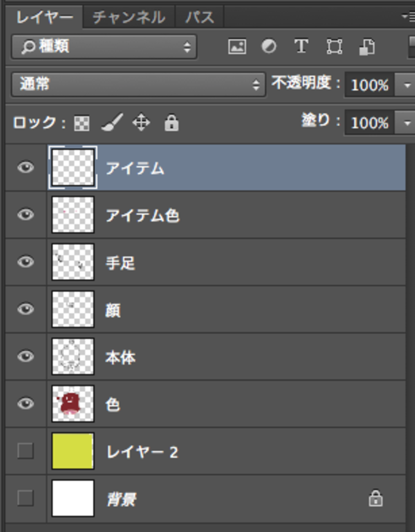Open the 不透明度 opacity slider arrow
The width and height of the screenshot is (415, 532).
point(407,85)
